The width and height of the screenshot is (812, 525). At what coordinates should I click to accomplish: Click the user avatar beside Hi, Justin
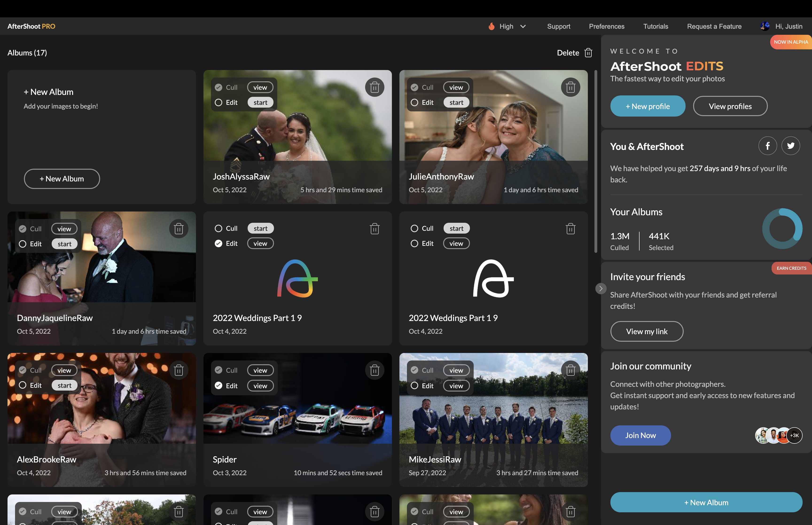[765, 26]
